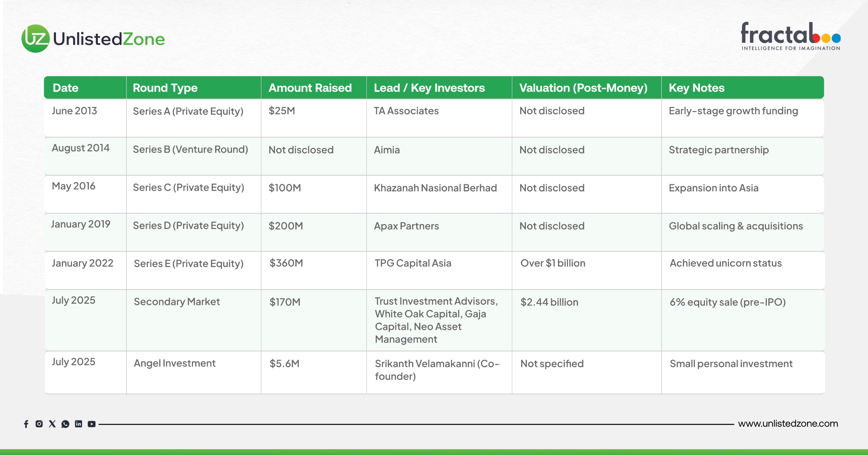868x455 pixels.
Task: Open the WhatsApp icon in footer
Action: pyautogui.click(x=65, y=424)
